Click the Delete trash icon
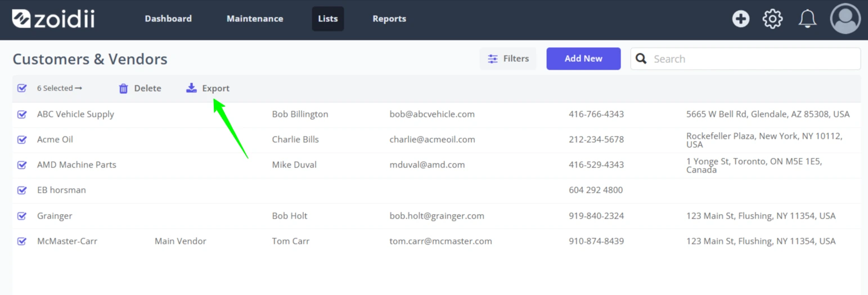Image resolution: width=868 pixels, height=295 pixels. point(124,88)
